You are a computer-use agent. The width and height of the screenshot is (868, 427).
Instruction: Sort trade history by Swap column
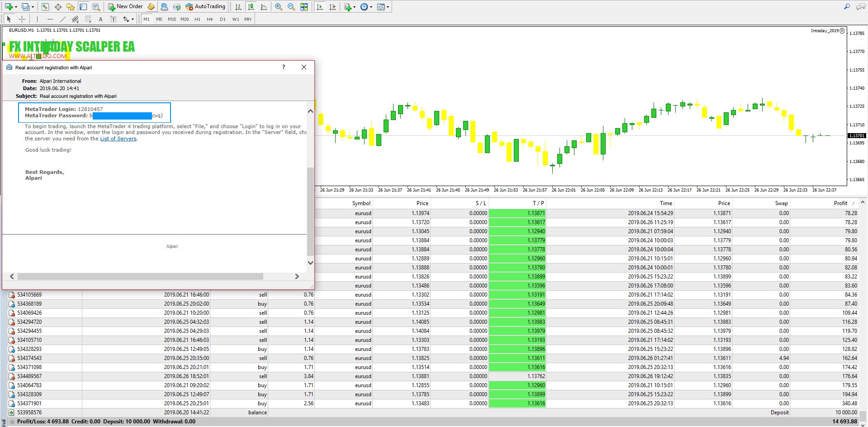tap(781, 203)
